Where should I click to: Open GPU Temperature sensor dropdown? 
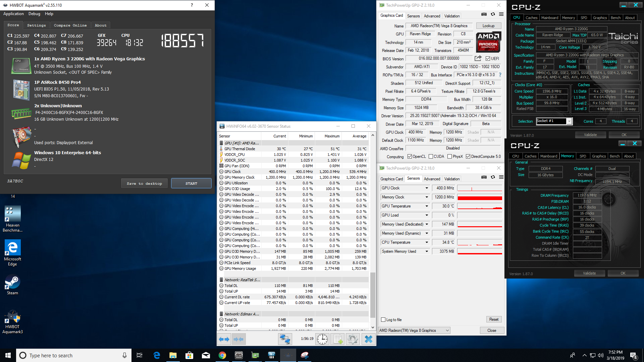[427, 206]
